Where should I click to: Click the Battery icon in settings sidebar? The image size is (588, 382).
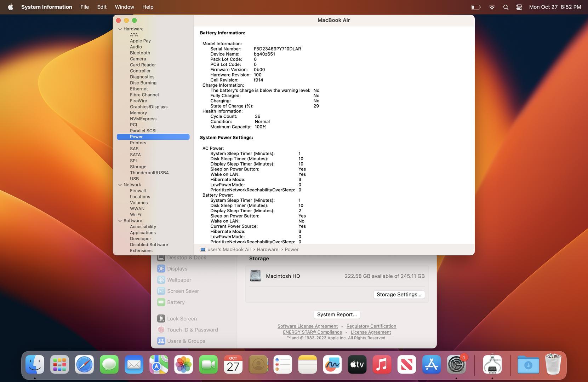(x=161, y=302)
